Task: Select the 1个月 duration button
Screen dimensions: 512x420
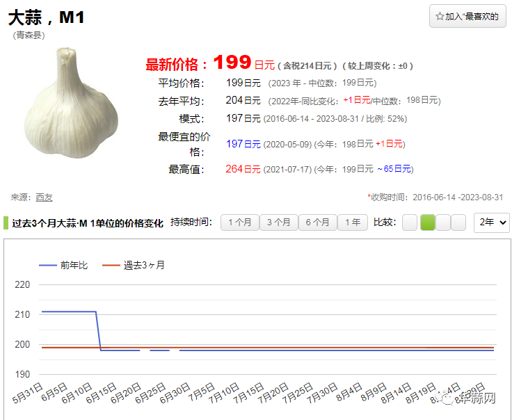Action: pos(239,223)
